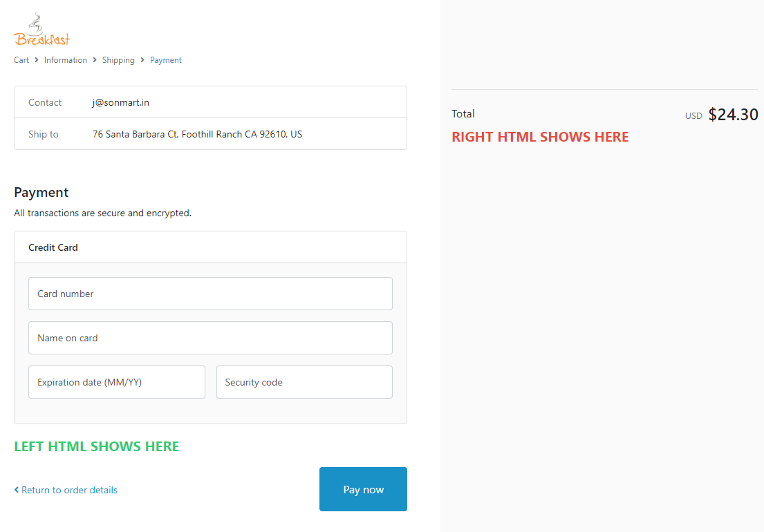764x532 pixels.
Task: Click the RIGHT HTML SHOWS HERE text
Action: point(540,137)
